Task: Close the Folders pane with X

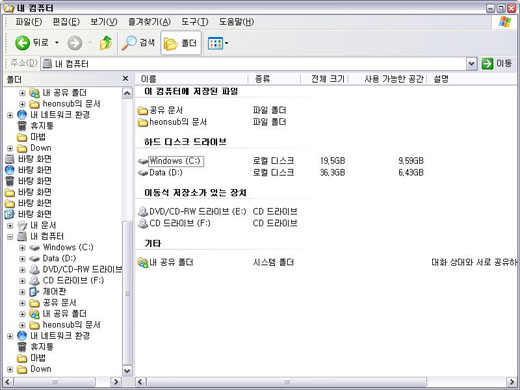Action: tap(125, 78)
